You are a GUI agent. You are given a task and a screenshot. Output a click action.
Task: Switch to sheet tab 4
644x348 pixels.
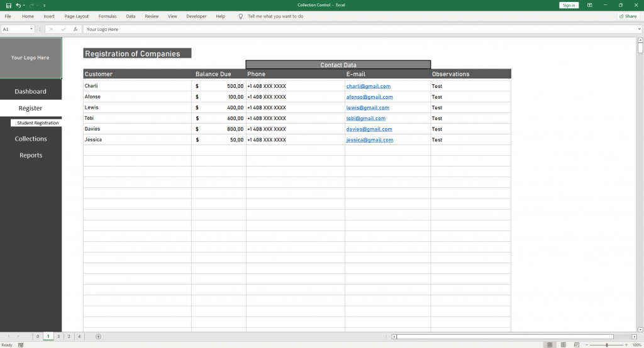[x=79, y=337]
